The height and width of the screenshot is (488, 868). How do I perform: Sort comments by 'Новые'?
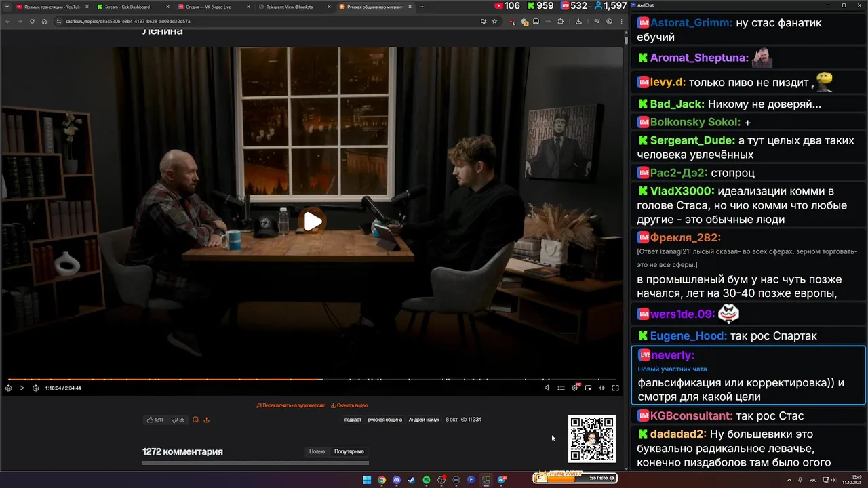pyautogui.click(x=317, y=451)
